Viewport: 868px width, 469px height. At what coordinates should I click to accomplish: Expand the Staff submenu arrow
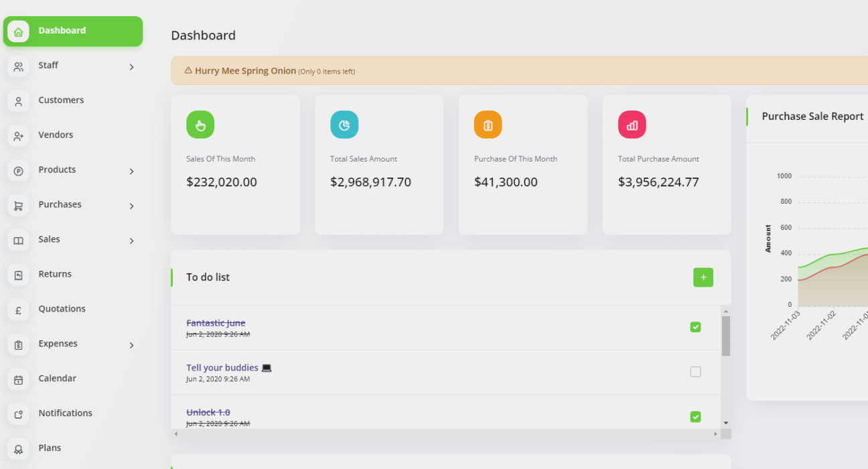(x=131, y=67)
